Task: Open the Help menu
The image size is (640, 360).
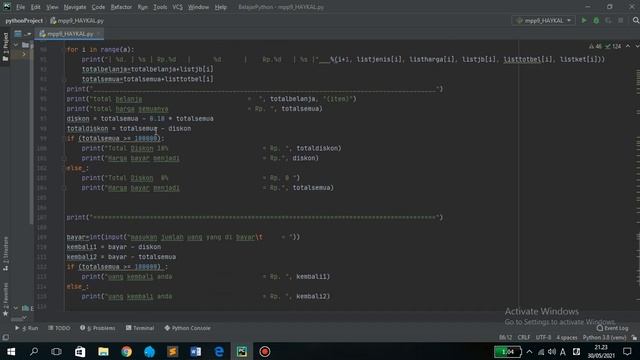Action: (x=220, y=7)
